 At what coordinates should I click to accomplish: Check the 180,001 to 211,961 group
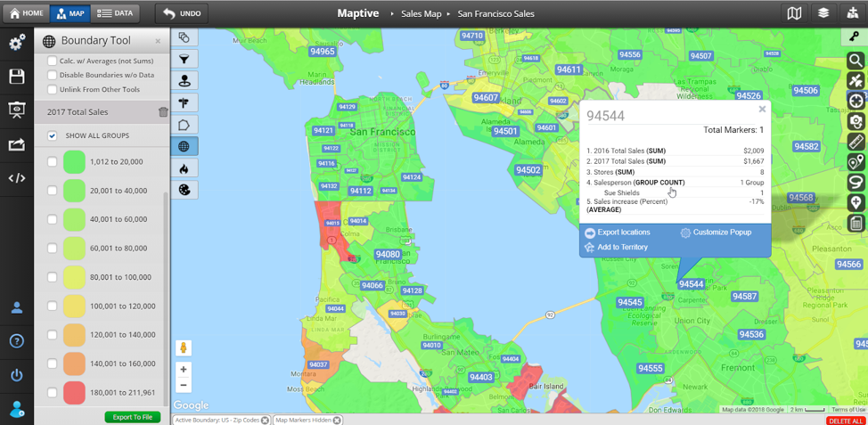point(52,392)
